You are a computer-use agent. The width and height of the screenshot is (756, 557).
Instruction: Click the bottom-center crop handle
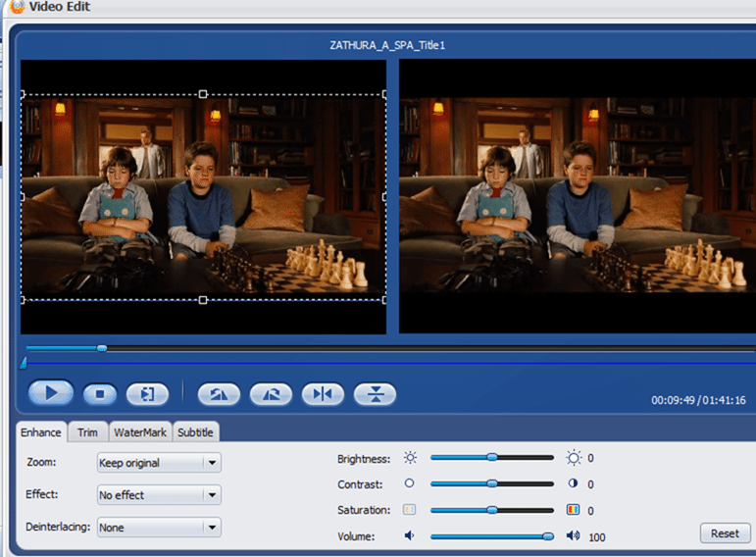203,300
